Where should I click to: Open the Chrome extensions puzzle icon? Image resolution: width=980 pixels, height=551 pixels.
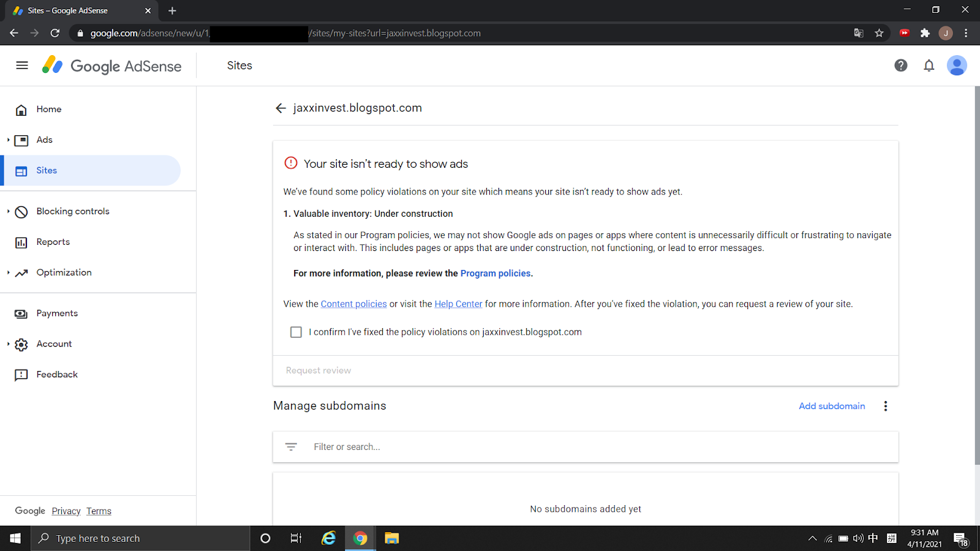click(x=925, y=33)
